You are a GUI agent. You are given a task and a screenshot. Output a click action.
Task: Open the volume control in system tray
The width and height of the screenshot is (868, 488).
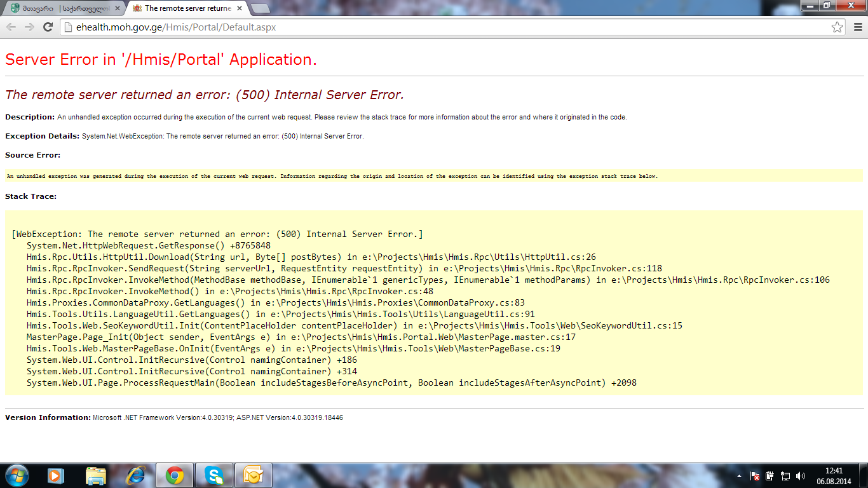point(800,476)
